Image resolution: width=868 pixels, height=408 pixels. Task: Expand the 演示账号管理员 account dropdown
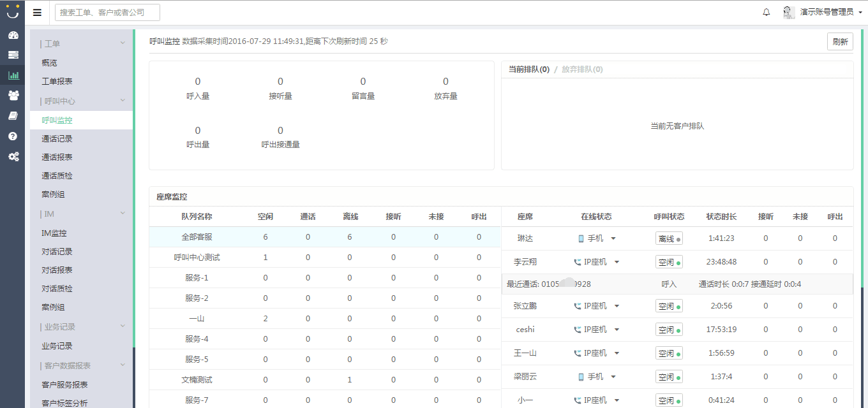tap(827, 12)
